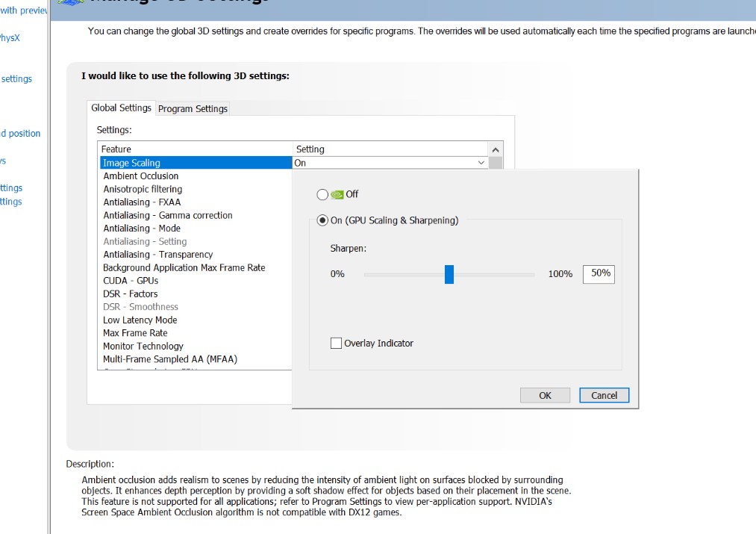Select Antialiasing - Transparency feature
The width and height of the screenshot is (756, 534).
point(157,254)
